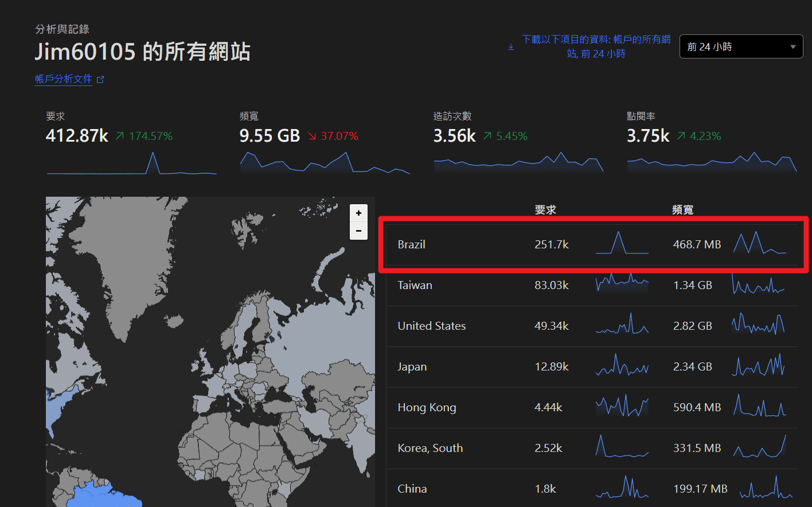Zoom out the map with minus button

tap(358, 231)
